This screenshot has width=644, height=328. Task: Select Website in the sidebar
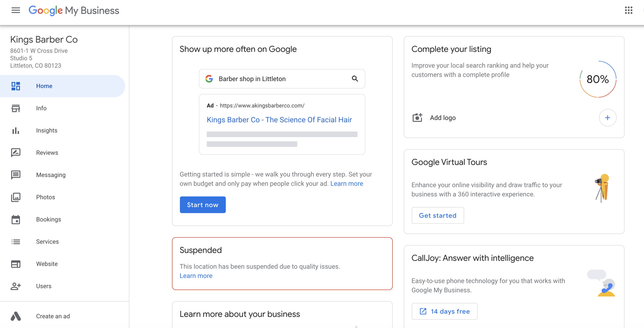pos(47,264)
